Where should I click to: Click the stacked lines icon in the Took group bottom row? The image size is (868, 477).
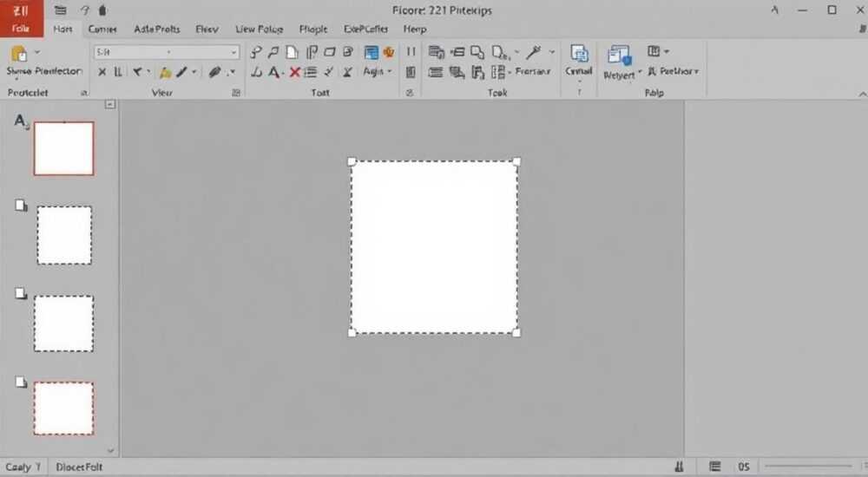(436, 72)
